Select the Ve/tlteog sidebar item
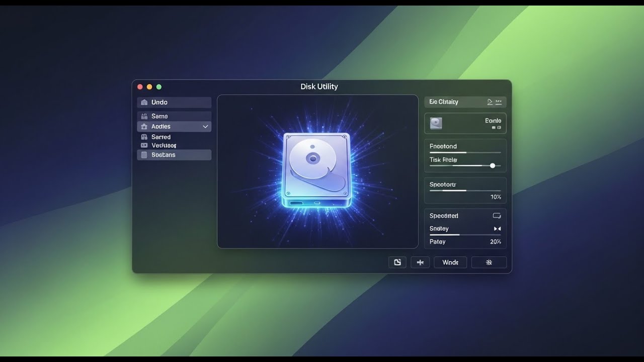The height and width of the screenshot is (362, 644). [x=174, y=145]
